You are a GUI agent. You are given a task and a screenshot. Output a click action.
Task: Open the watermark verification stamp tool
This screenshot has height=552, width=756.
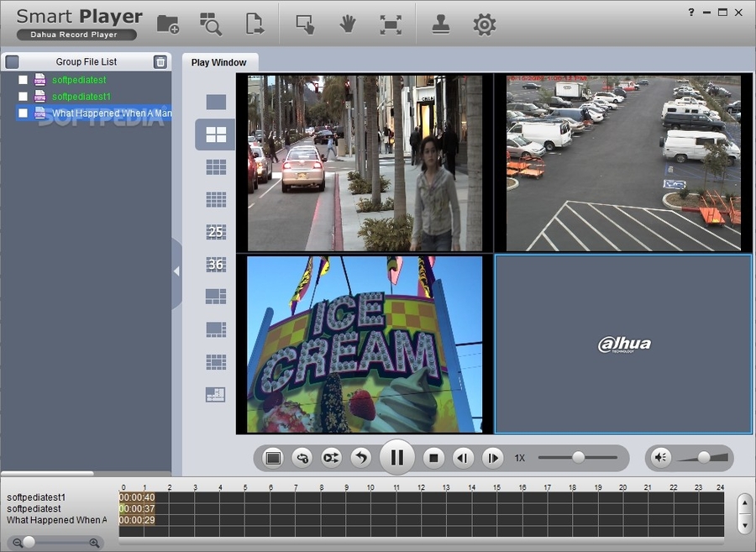tap(441, 24)
